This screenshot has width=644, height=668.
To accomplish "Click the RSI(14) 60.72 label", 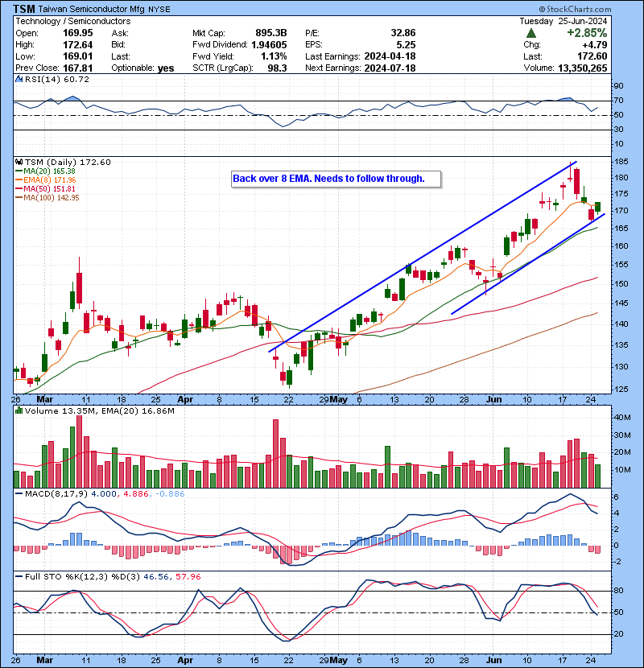I will click(x=56, y=79).
